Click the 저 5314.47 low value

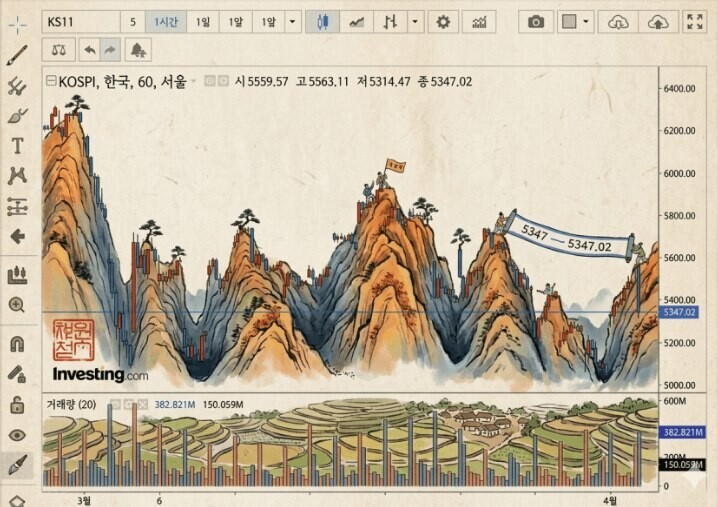click(384, 82)
